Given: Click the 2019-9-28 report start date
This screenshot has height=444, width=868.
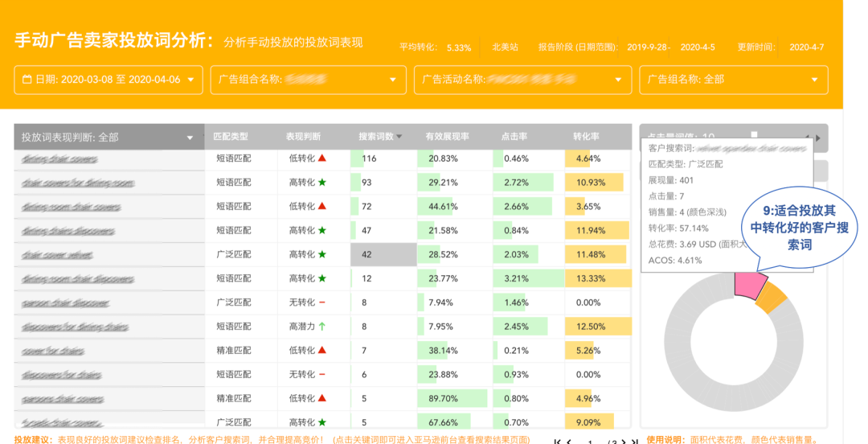Looking at the screenshot, I should point(648,47).
